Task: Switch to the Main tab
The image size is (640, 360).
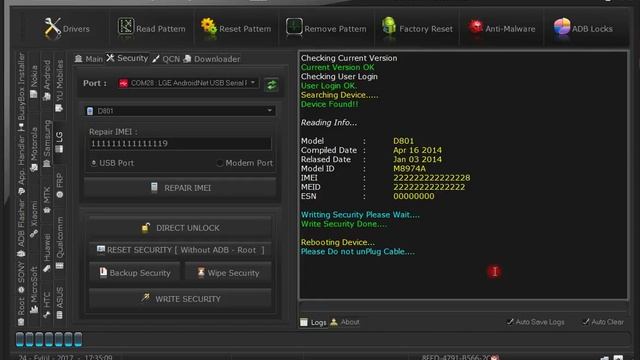Action: point(89,59)
